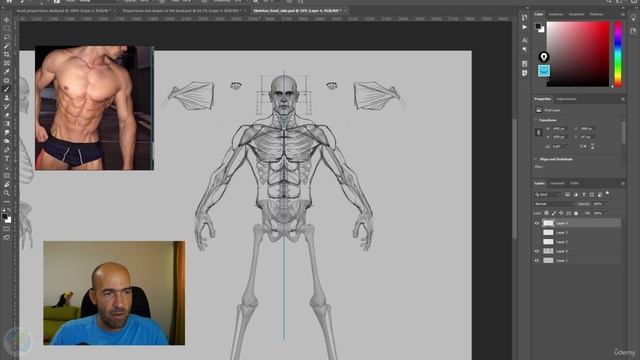This screenshot has height=360, width=640.
Task: Select the Frame tool
Action: [7, 63]
